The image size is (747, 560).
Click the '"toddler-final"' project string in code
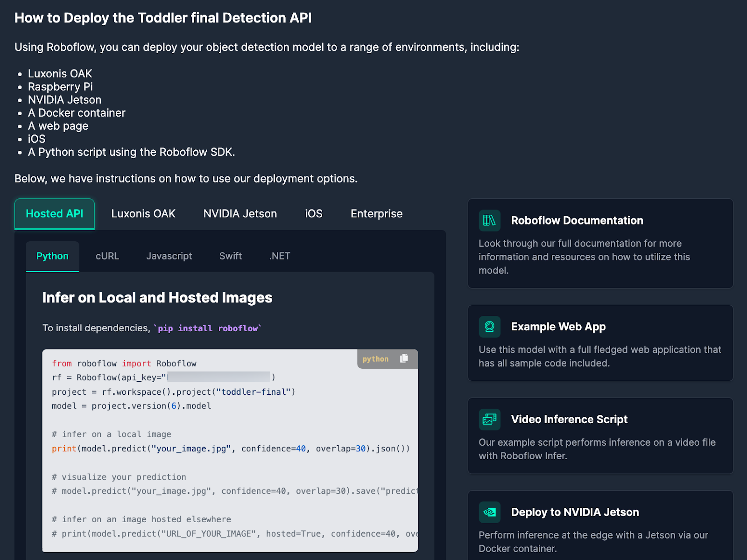click(x=254, y=392)
